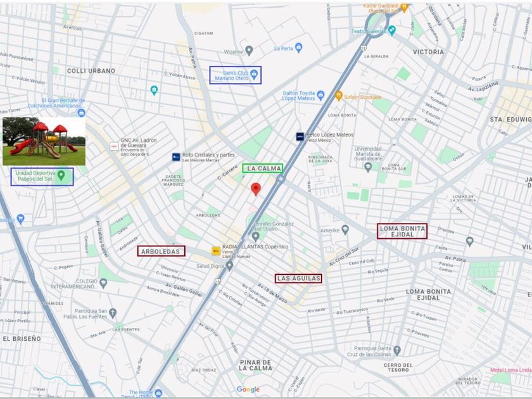Open the Colegio Interamericano marker
The height and width of the screenshot is (399, 532).
(103, 282)
